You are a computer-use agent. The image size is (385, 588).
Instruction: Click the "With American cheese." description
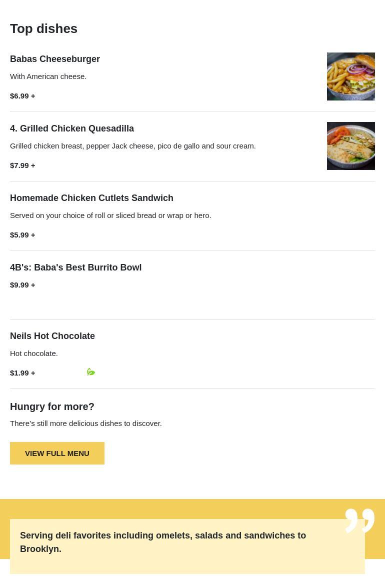coord(48,76)
